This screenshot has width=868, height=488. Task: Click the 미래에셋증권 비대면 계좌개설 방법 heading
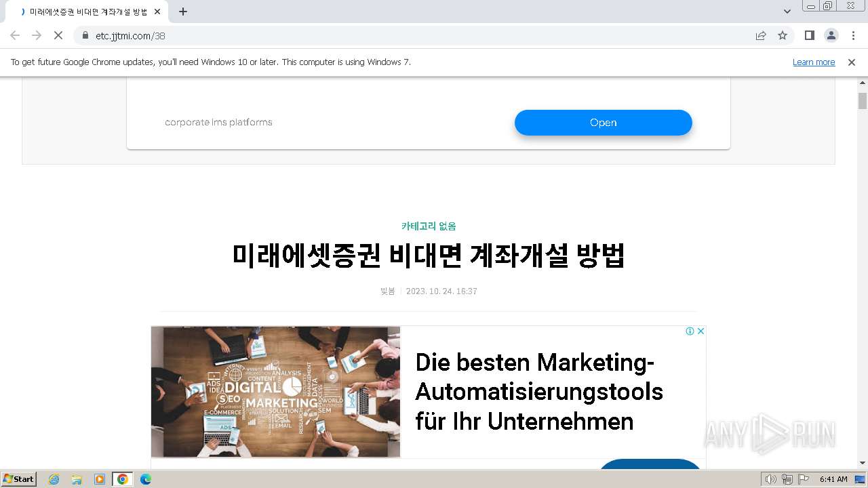click(429, 256)
